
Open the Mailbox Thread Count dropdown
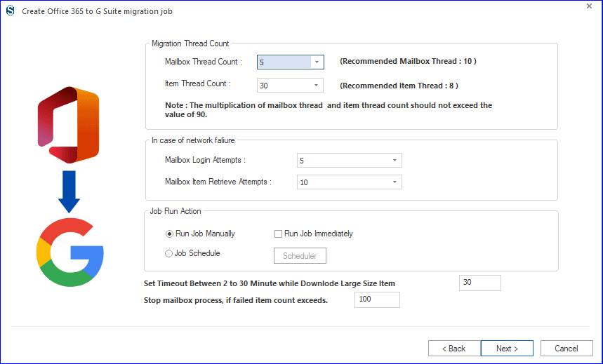pyautogui.click(x=291, y=62)
